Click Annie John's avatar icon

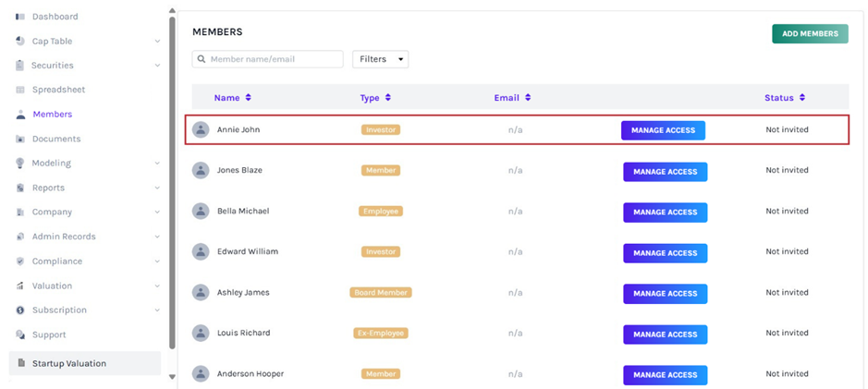click(x=201, y=130)
